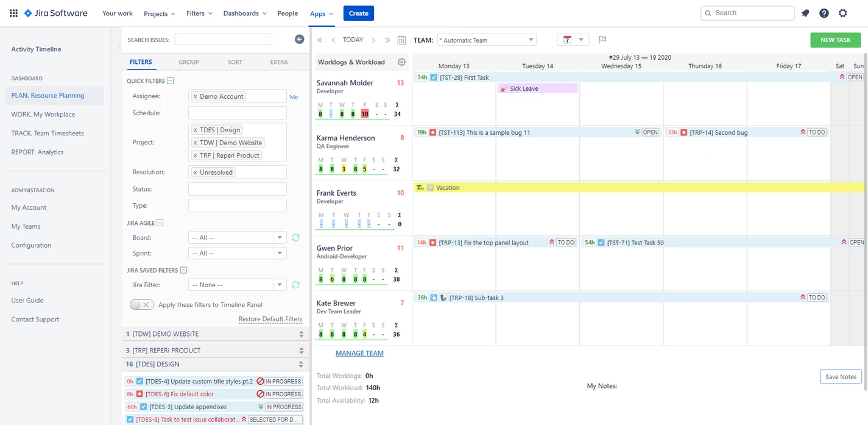Collapse the left panel with arrow icon

pyautogui.click(x=299, y=40)
